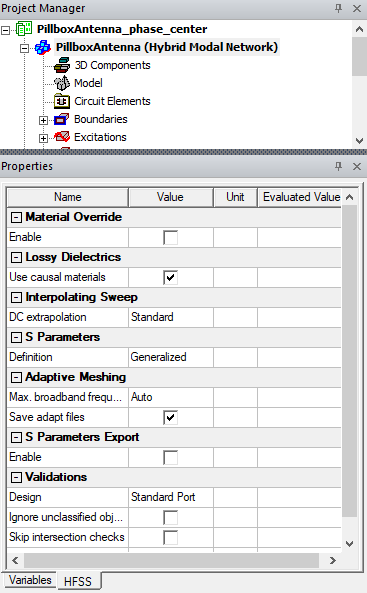The image size is (367, 593).
Task: Select Model tree item
Action: (x=89, y=83)
